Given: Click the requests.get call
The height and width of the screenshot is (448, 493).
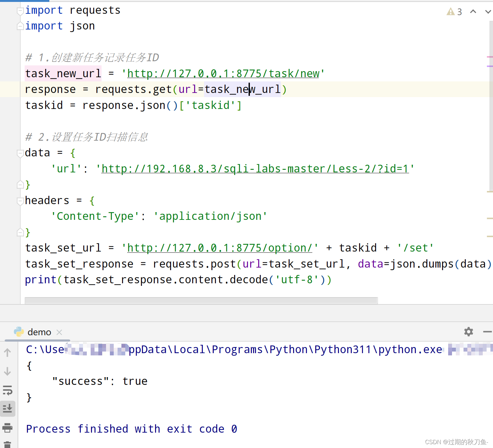Looking at the screenshot, I should tap(134, 89).
